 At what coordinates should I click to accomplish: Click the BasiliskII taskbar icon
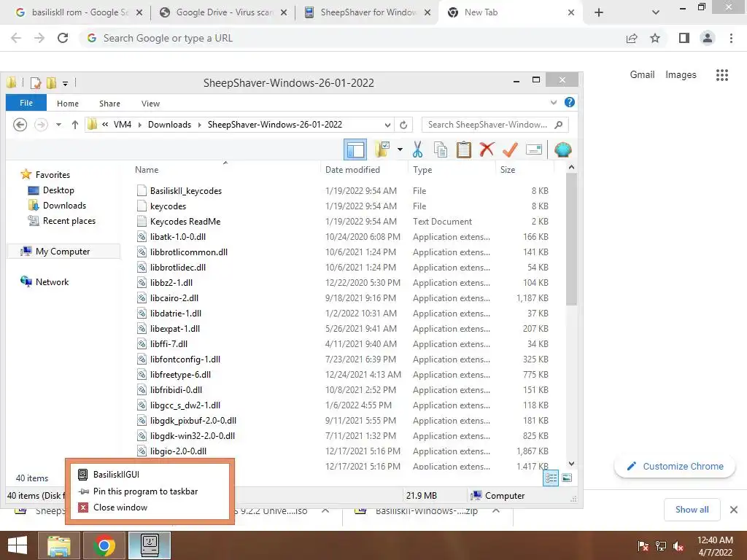tap(150, 545)
